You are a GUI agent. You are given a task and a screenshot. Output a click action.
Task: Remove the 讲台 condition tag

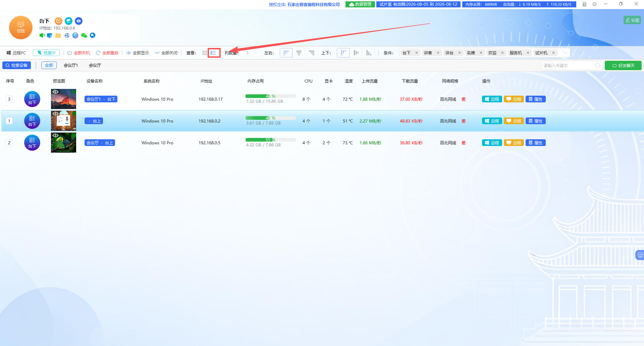pos(460,53)
